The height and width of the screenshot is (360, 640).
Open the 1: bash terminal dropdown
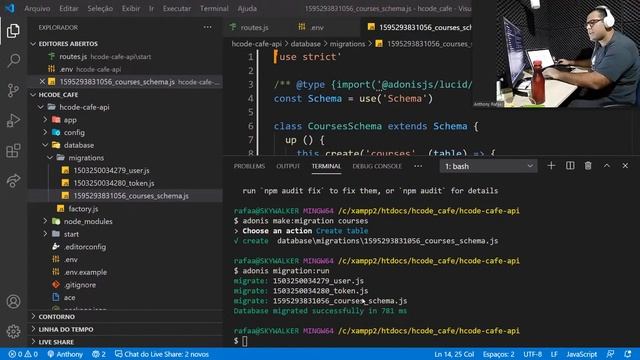(488, 166)
